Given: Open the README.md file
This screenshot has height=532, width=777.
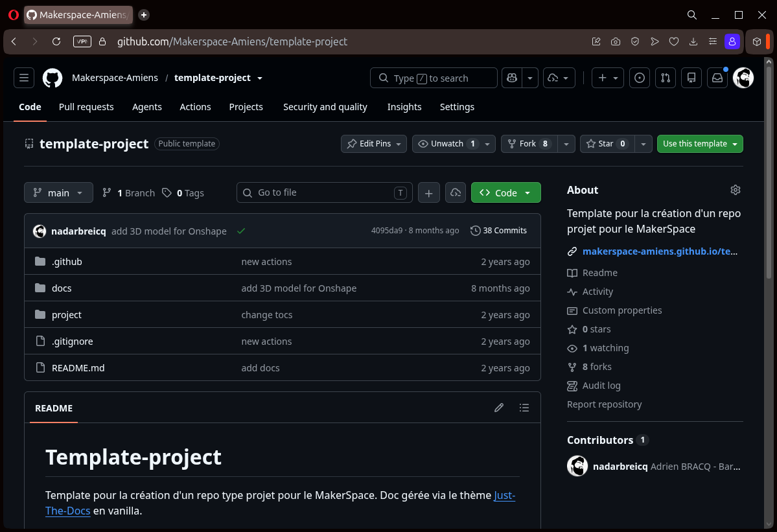Looking at the screenshot, I should pos(78,368).
